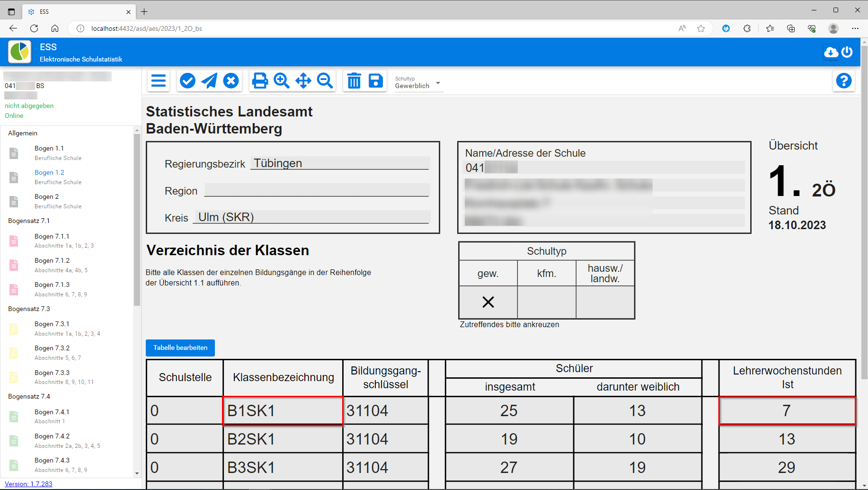The height and width of the screenshot is (490, 868).
Task: Open the hamburger menu in toolbar
Action: (x=159, y=81)
